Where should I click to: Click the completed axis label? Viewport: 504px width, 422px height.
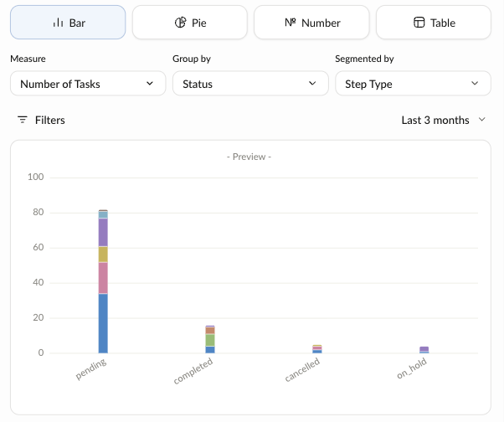pyautogui.click(x=193, y=371)
